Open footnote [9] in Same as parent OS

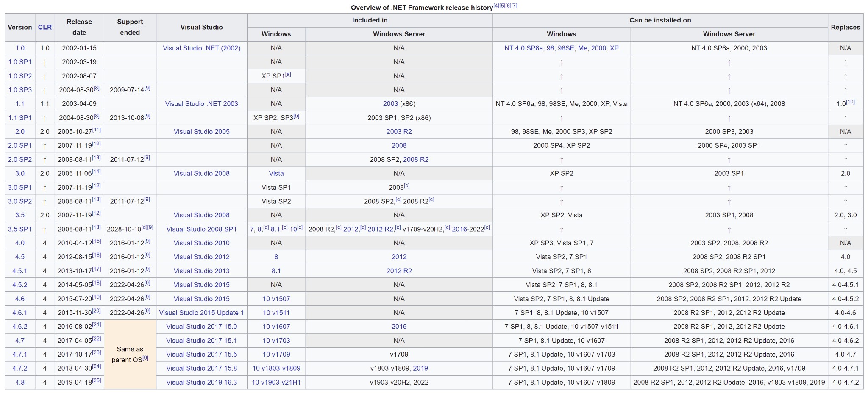146,358
